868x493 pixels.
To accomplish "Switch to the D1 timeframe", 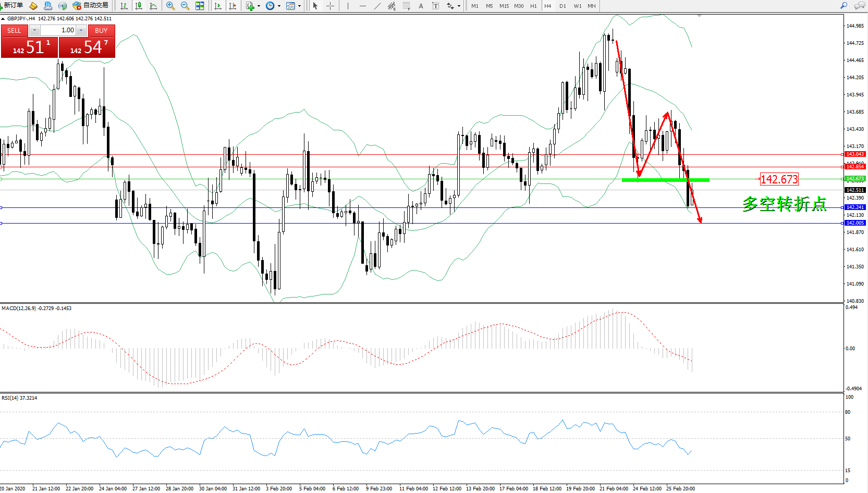I will [x=563, y=6].
